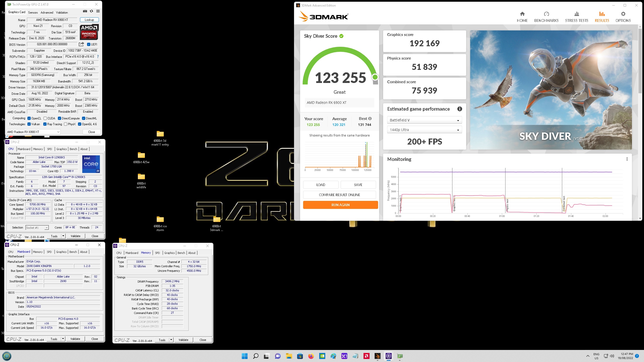Toggle the OpenGL 4.6 checkbox
This screenshot has height=362, width=644.
point(80,124)
